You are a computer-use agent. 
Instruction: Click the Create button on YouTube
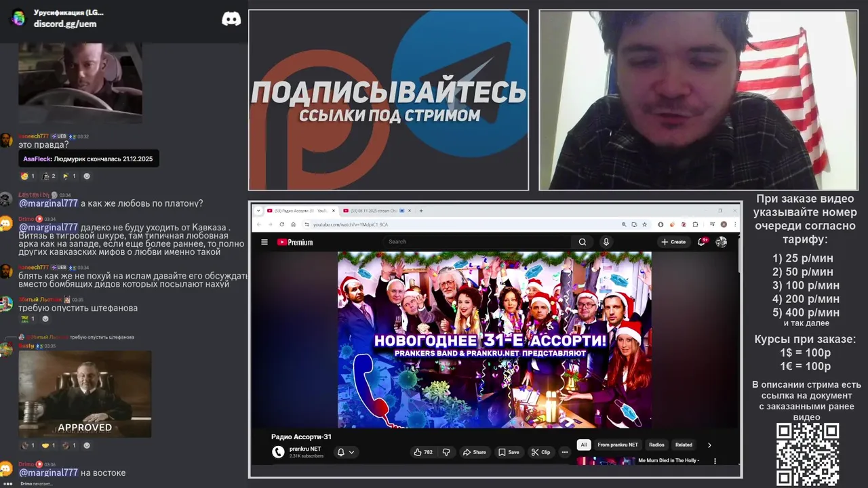click(673, 242)
